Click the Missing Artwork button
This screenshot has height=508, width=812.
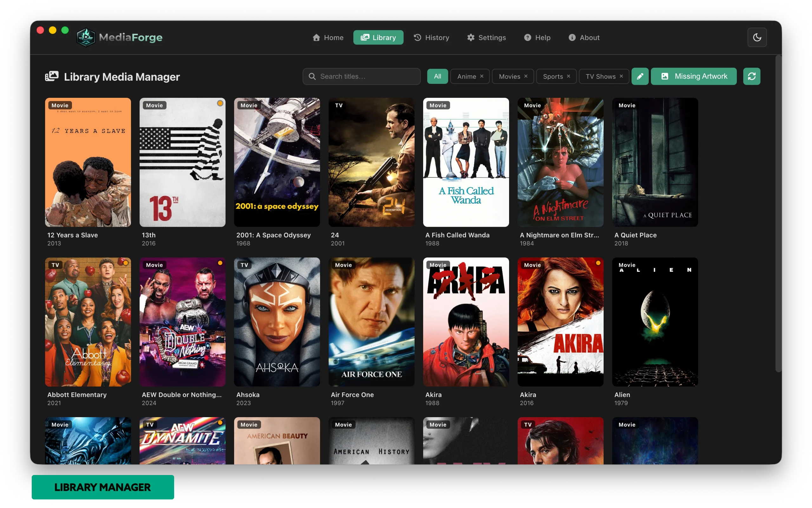pos(694,76)
